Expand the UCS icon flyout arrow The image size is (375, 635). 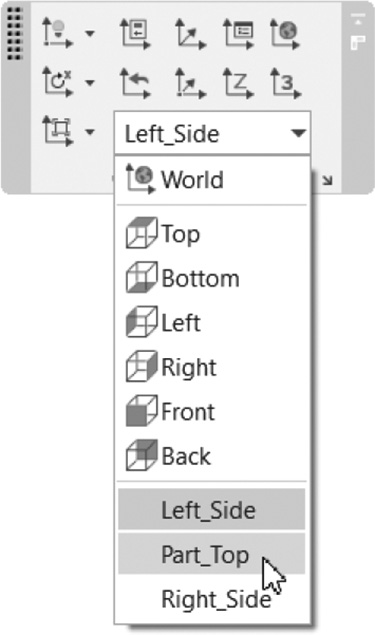(90, 34)
